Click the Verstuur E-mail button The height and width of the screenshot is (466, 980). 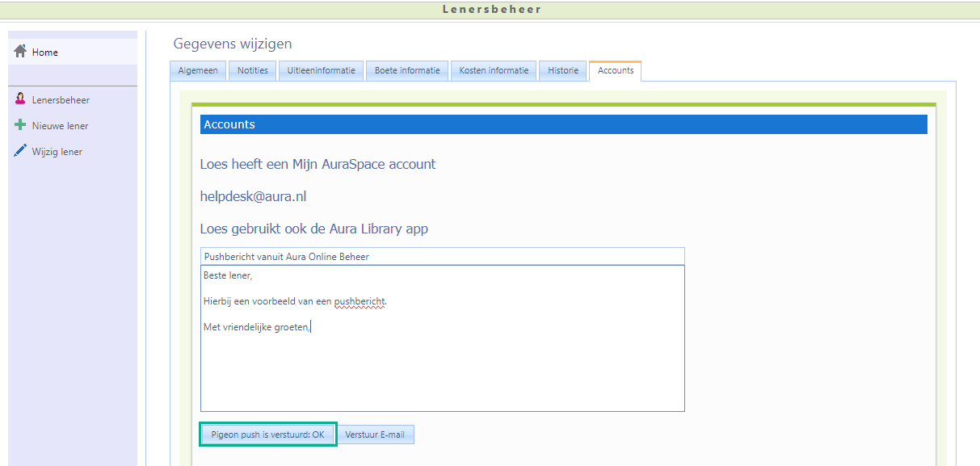375,435
